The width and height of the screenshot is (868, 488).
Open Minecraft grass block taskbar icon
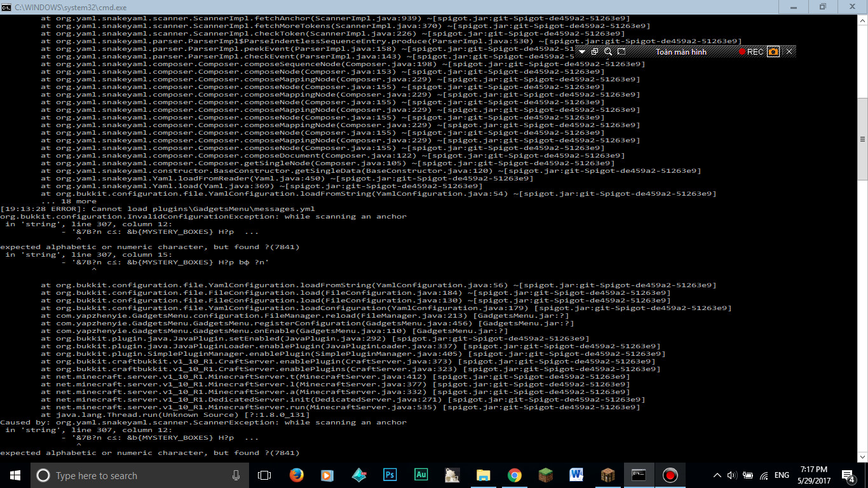[545, 475]
